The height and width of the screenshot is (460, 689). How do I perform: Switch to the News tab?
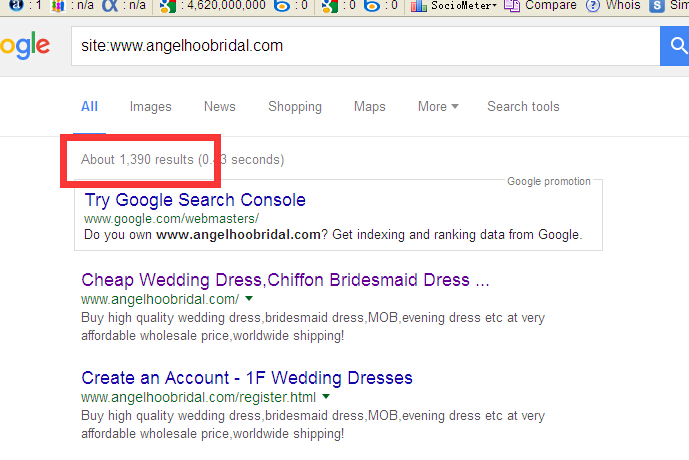pyautogui.click(x=220, y=106)
